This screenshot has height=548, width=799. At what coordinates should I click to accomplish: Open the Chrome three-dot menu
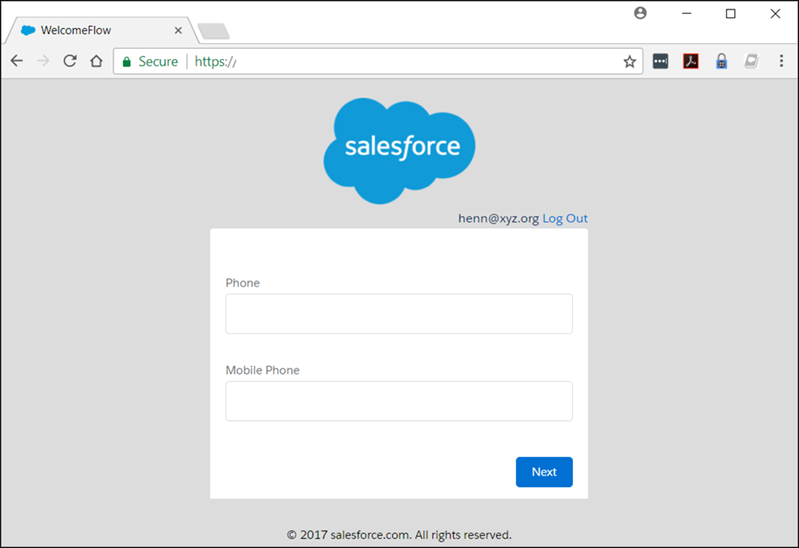781,61
